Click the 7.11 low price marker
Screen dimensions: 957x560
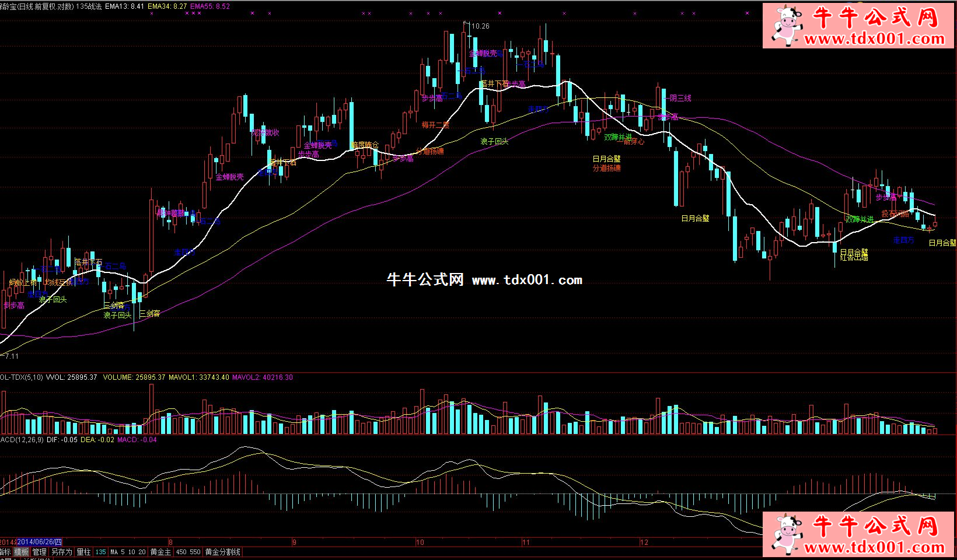[11, 356]
